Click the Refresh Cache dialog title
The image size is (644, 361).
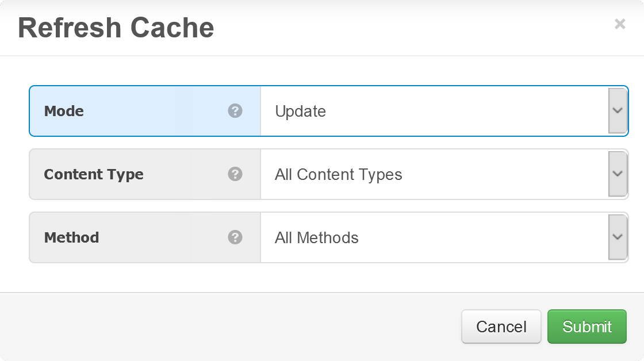[116, 28]
